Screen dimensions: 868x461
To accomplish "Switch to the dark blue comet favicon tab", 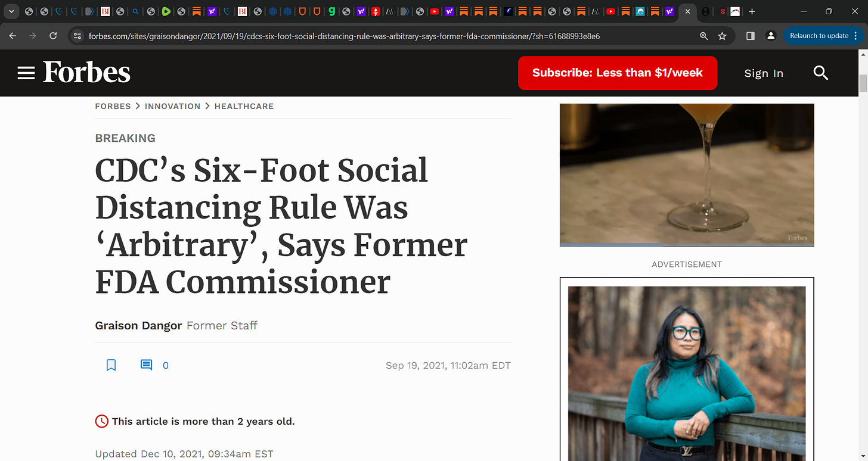I will point(507,11).
